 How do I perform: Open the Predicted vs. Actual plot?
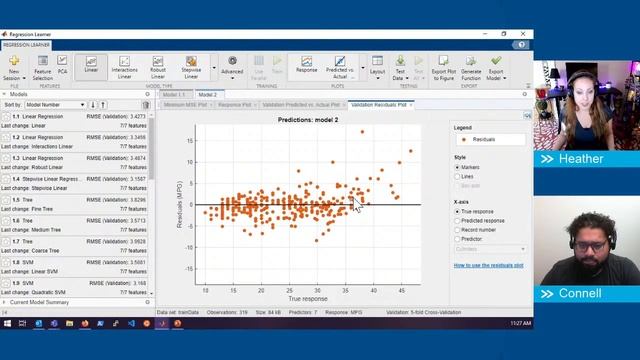[340, 67]
